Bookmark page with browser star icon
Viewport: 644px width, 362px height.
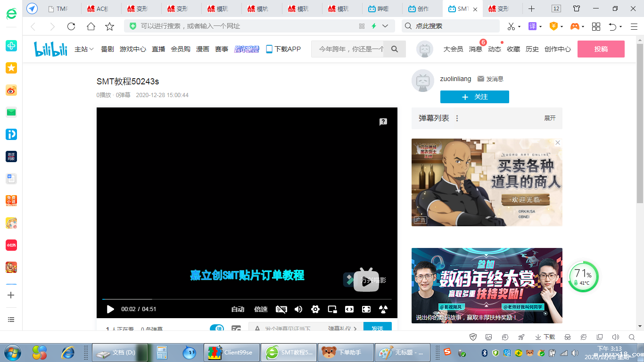109,26
